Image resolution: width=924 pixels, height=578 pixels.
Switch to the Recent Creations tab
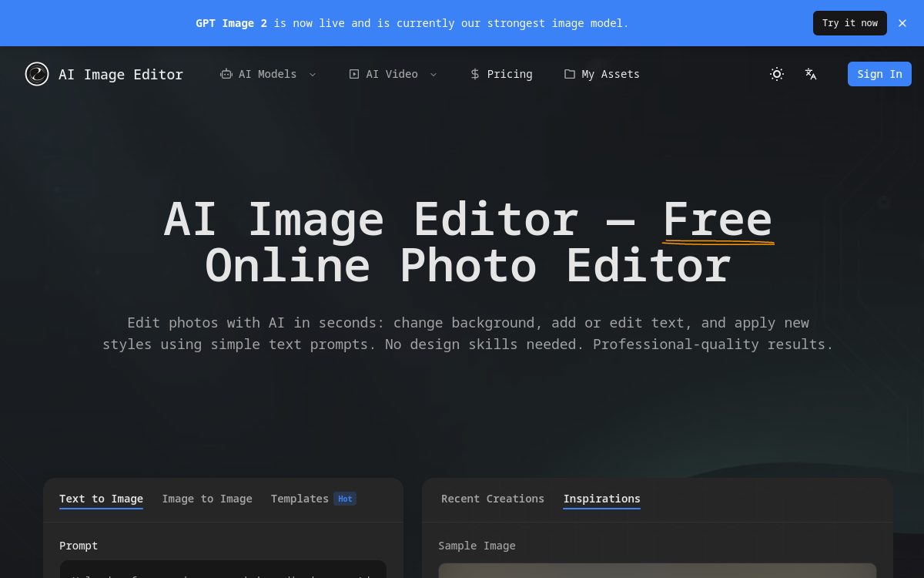pos(493,499)
